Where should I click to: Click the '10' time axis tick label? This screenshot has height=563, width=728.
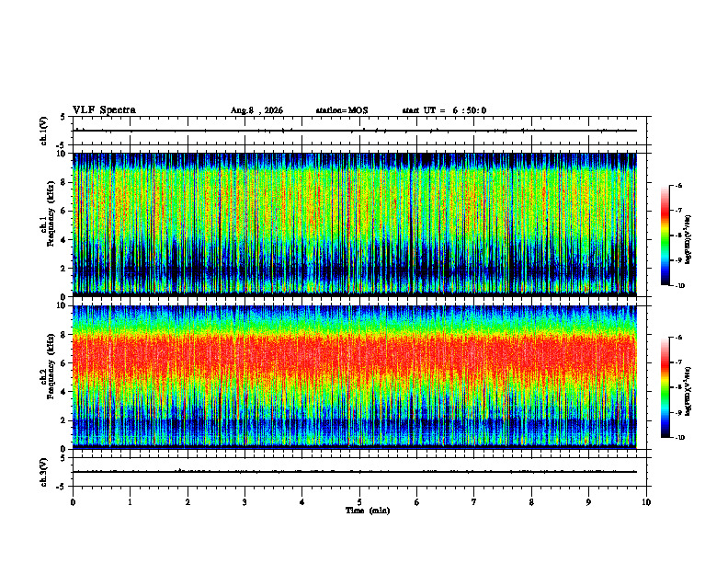pos(646,502)
